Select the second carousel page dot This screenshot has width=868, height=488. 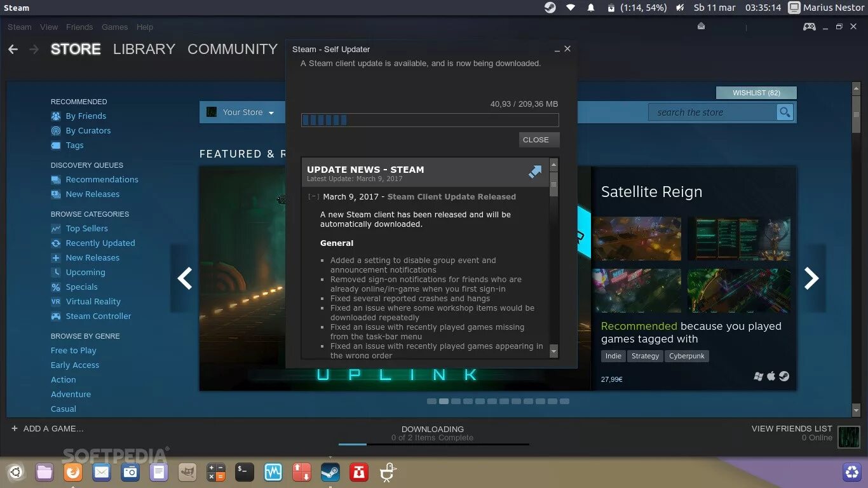click(x=444, y=402)
